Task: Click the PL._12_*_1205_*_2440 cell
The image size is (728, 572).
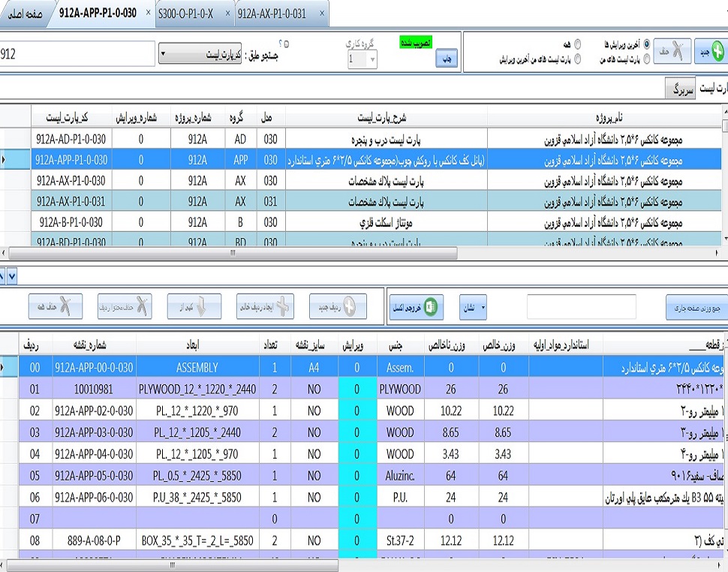Action: pos(197,432)
